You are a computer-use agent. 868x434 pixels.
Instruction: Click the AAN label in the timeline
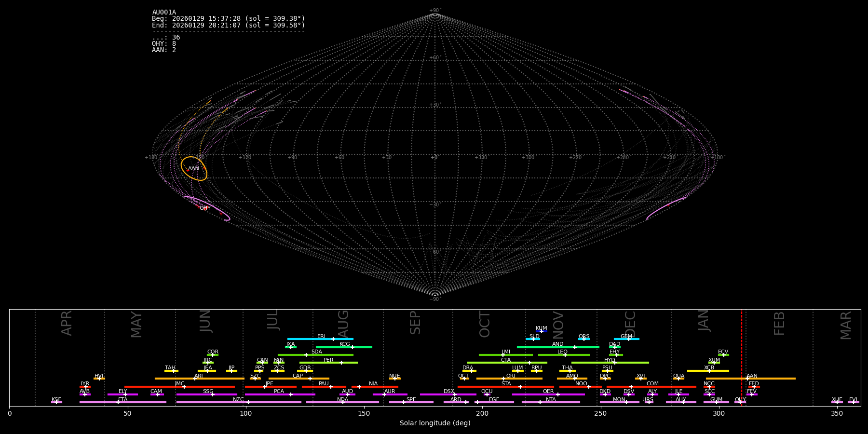[x=752, y=376]
